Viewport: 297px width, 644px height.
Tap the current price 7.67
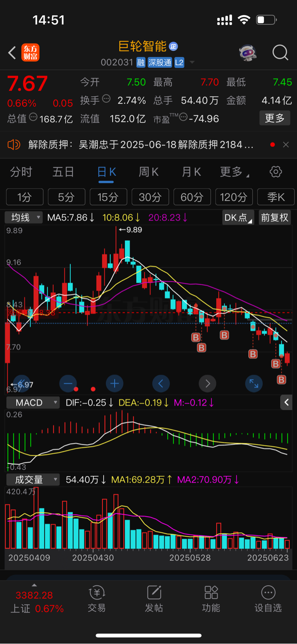(27, 84)
